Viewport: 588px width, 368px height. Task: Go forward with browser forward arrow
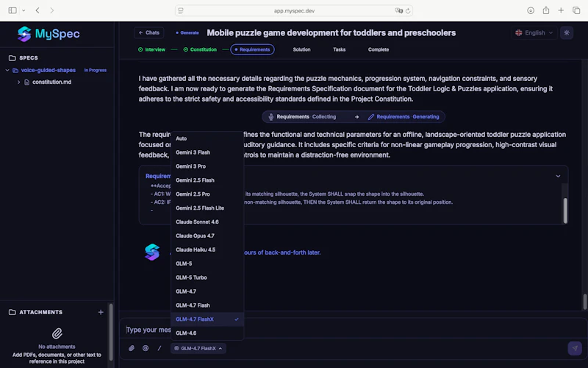coord(51,10)
